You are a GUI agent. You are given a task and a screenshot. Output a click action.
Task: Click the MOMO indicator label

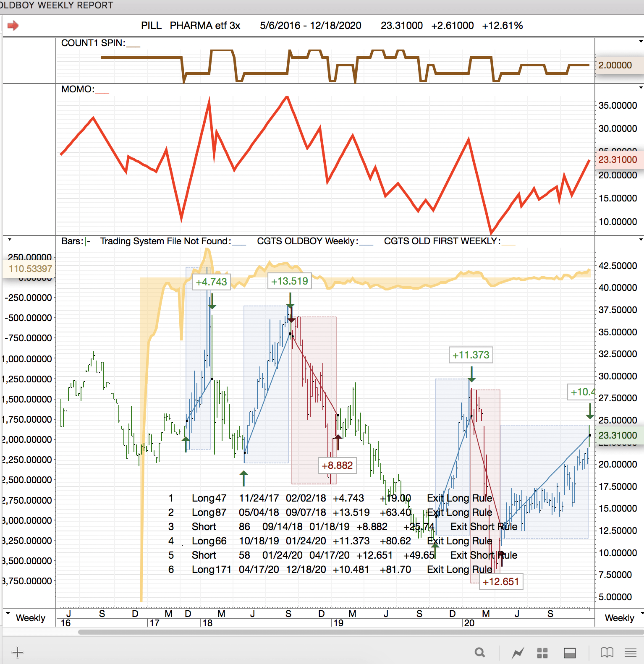78,89
